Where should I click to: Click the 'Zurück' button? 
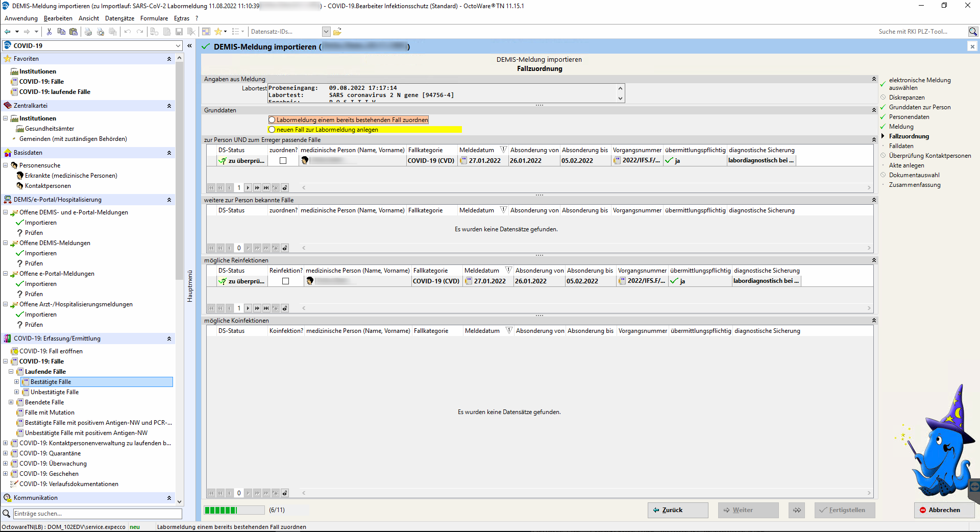[677, 510]
